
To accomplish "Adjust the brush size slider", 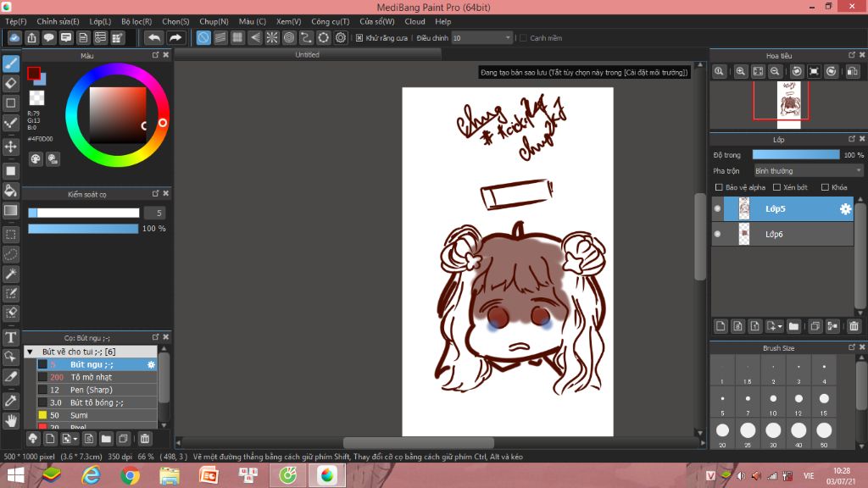I will pyautogui.click(x=84, y=213).
